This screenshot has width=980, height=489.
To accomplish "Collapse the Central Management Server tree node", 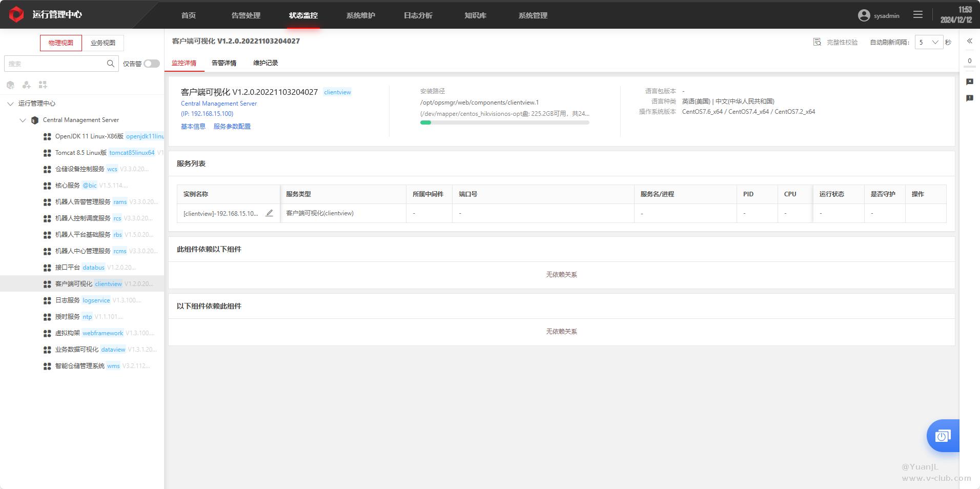I will (x=23, y=120).
